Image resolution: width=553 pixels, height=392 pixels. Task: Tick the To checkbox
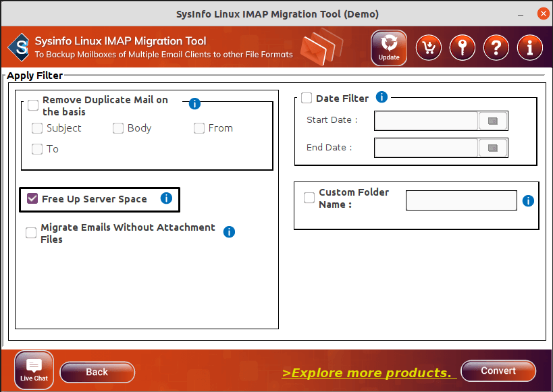(37, 149)
